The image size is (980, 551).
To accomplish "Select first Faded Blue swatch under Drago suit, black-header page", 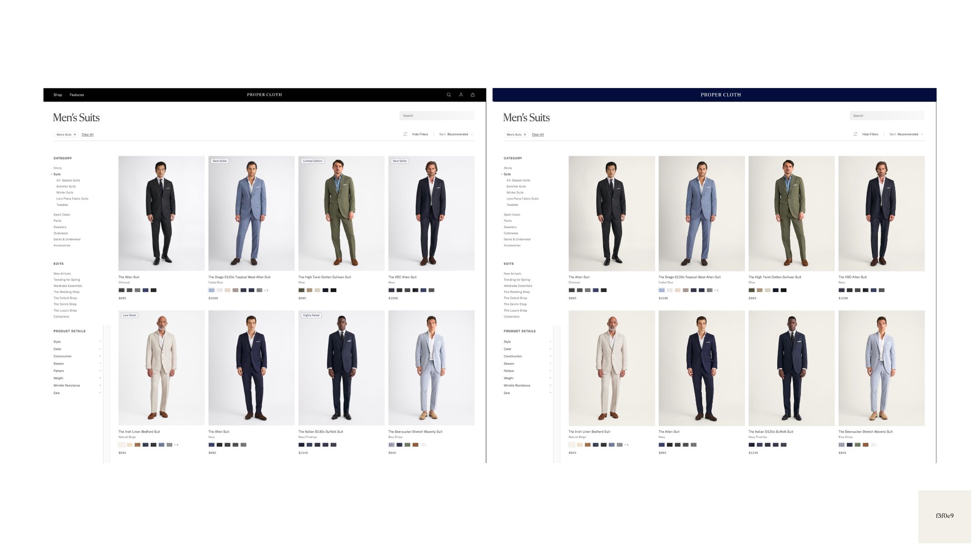I will click(211, 290).
